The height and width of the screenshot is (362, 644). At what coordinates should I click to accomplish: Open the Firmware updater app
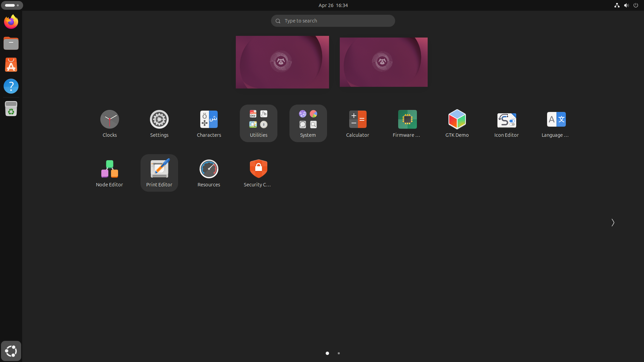click(408, 123)
